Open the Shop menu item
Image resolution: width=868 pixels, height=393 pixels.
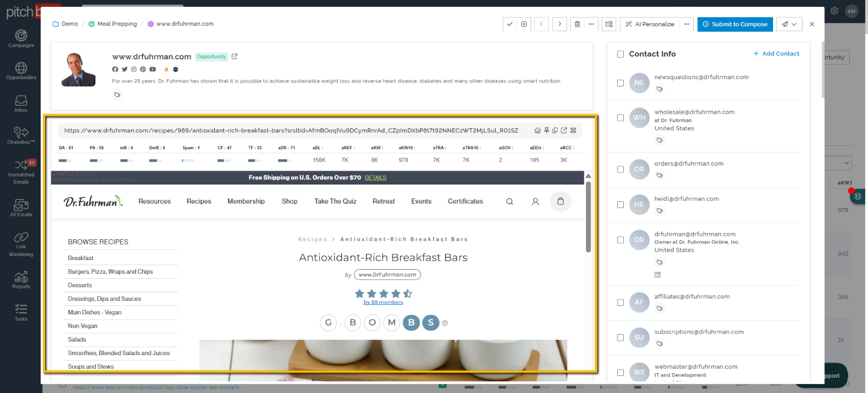[289, 201]
